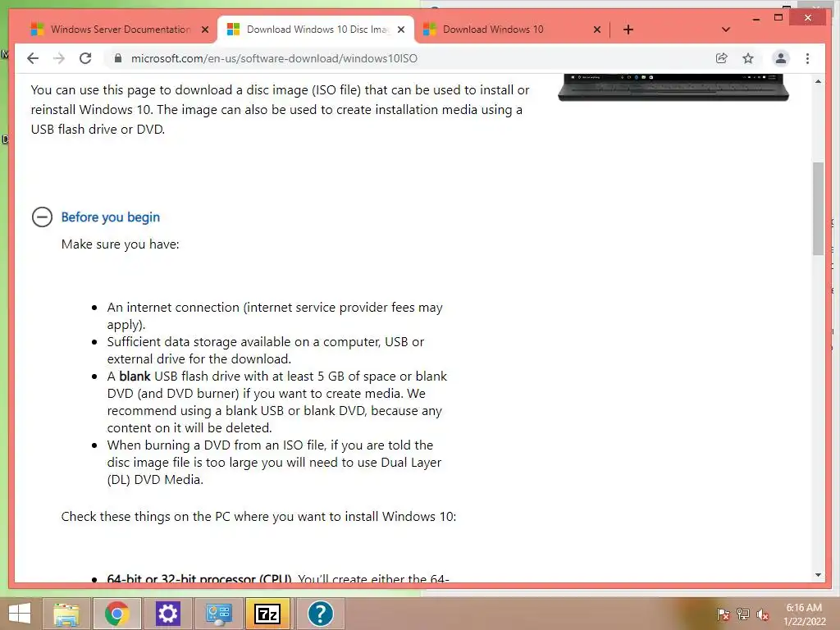Switch to Windows Server Documentation tab
Viewport: 840px width, 630px height.
(x=119, y=30)
